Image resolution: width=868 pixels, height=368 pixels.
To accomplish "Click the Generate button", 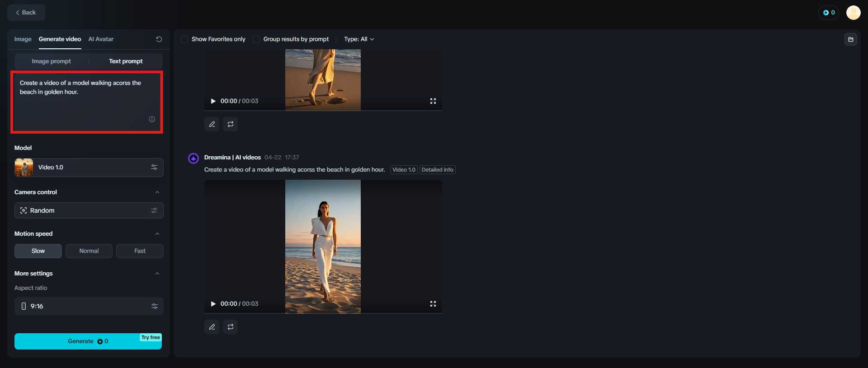I will tap(88, 341).
